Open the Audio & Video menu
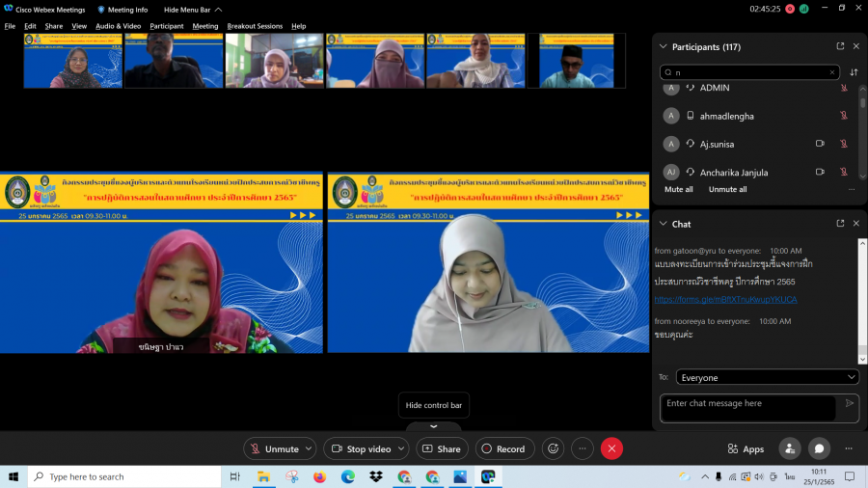 [x=118, y=26]
